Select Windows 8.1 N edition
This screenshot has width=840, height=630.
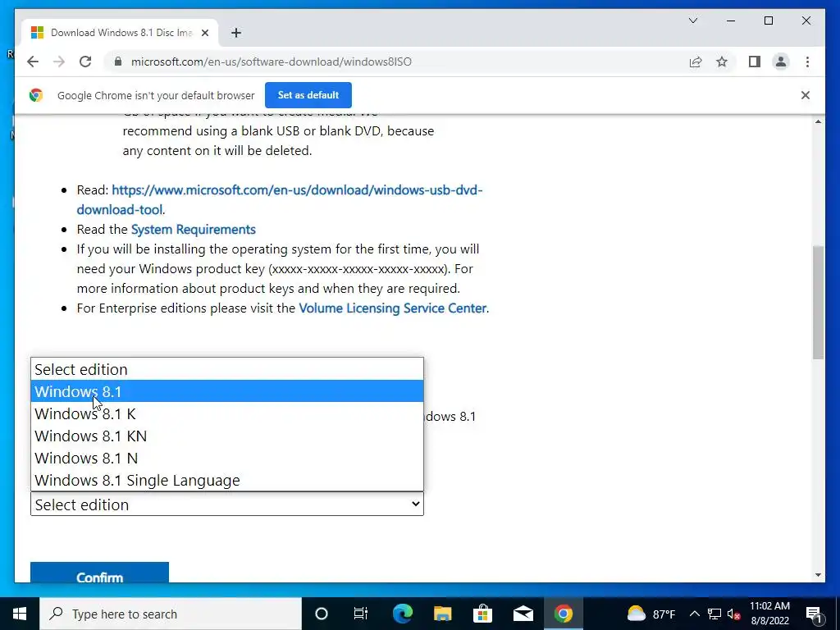[x=227, y=458]
